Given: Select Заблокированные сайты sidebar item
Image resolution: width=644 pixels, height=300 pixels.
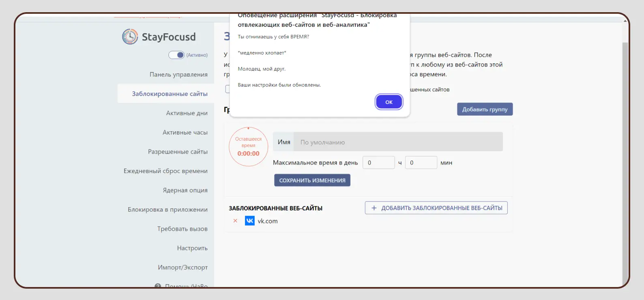Looking at the screenshot, I should tap(166, 94).
